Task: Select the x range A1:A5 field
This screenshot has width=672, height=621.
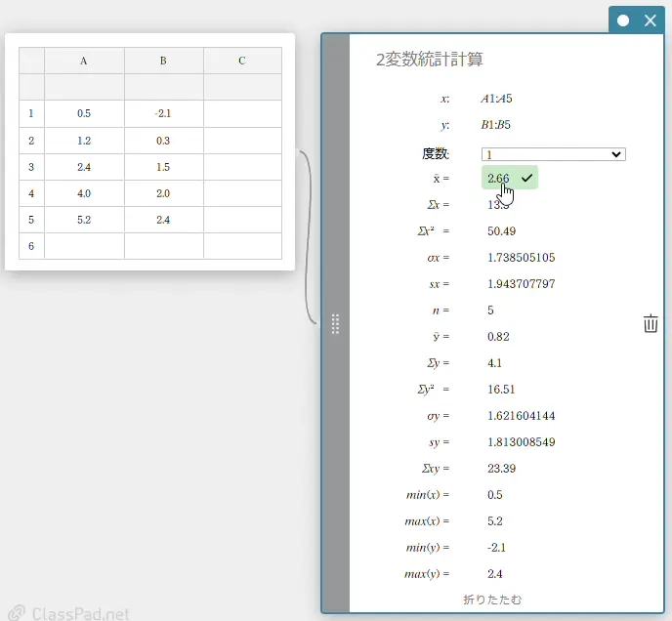Action: pyautogui.click(x=496, y=99)
